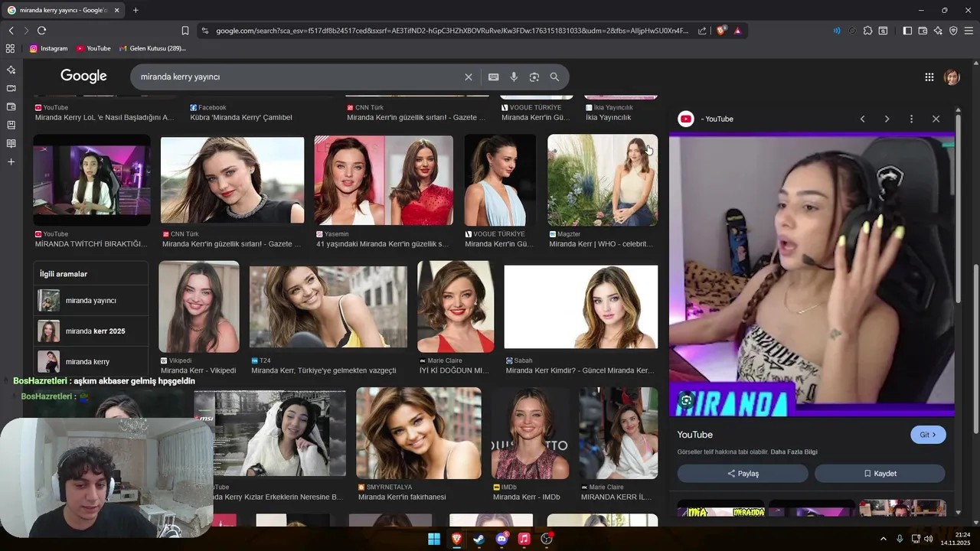Open Brave Leo AI in the sidebar
The image size is (980, 551).
click(11, 70)
